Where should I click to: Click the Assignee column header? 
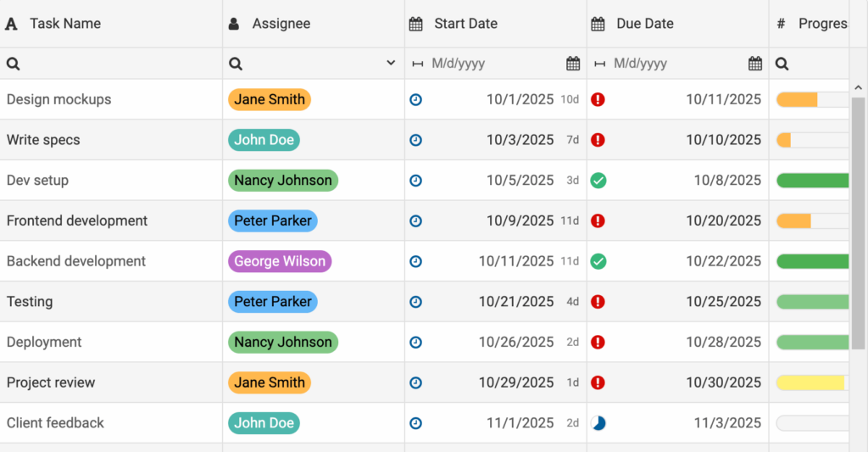[281, 24]
